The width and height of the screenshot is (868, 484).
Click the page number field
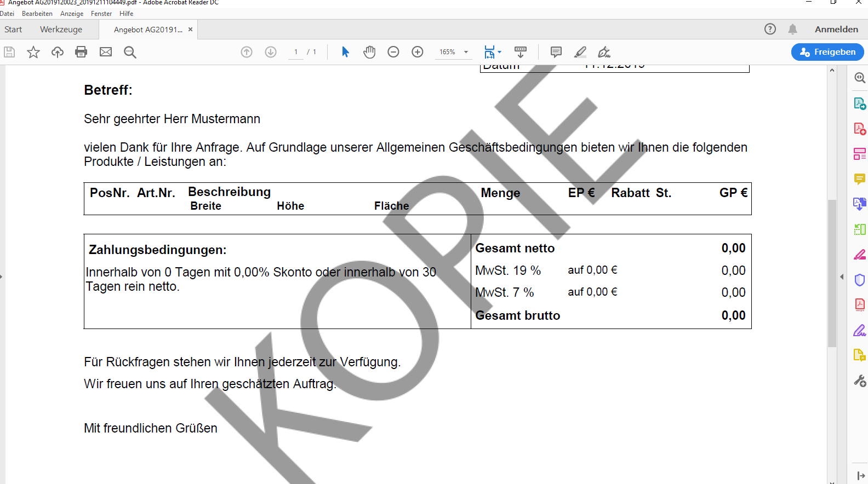pos(296,52)
